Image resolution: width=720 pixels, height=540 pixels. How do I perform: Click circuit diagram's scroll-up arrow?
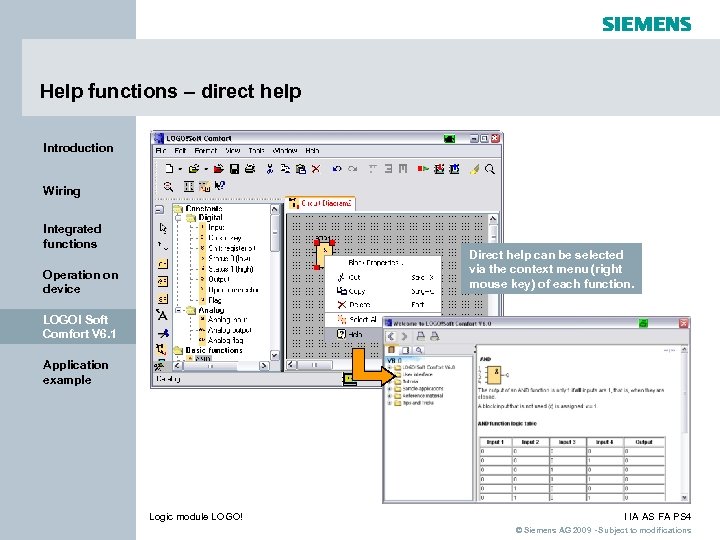[x=493, y=219]
